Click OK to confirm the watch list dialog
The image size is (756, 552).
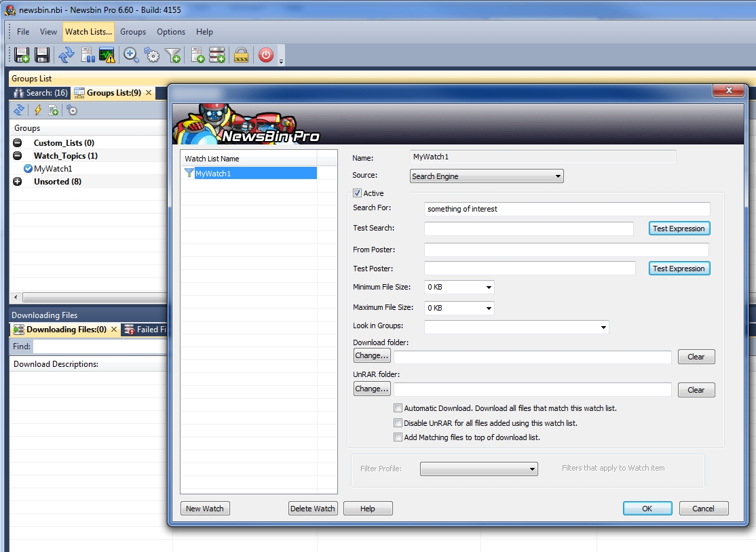tap(647, 509)
